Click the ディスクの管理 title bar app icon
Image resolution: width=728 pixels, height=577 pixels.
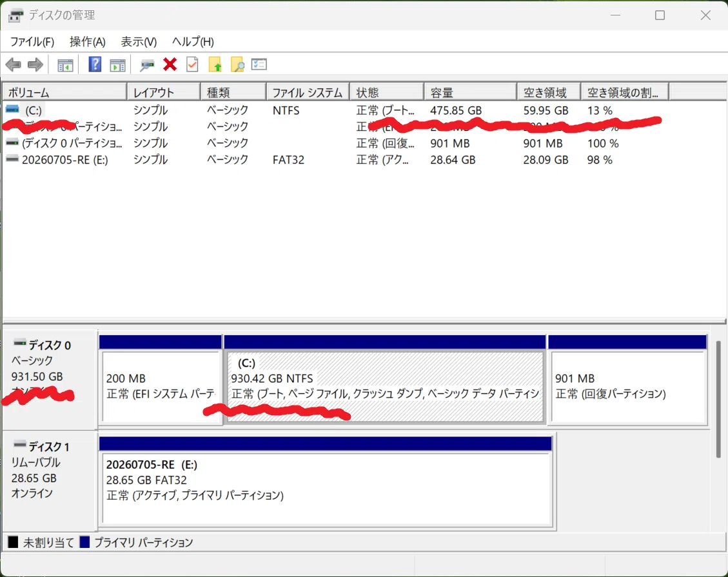pos(15,15)
